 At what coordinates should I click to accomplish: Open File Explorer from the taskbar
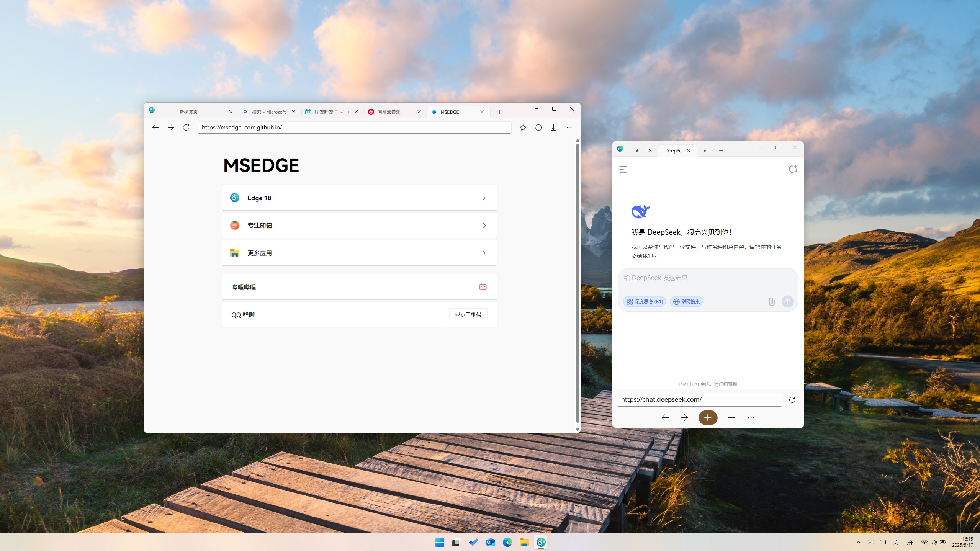(x=524, y=542)
